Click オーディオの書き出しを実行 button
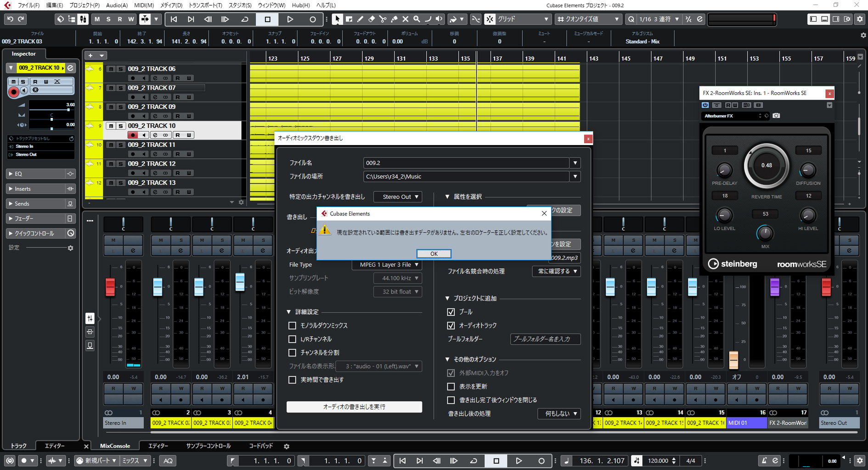Image resolution: width=868 pixels, height=470 pixels. click(x=354, y=407)
